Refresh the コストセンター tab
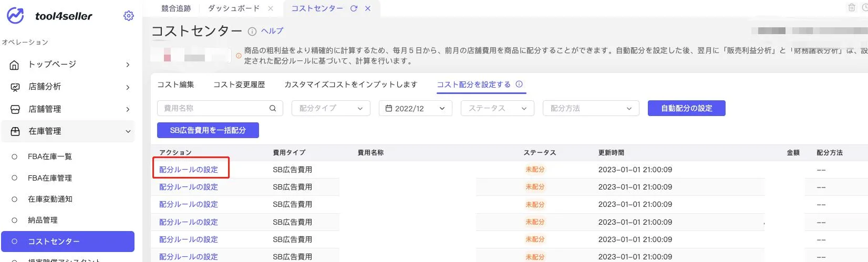Viewport: 868px width, 262px height. coord(354,8)
